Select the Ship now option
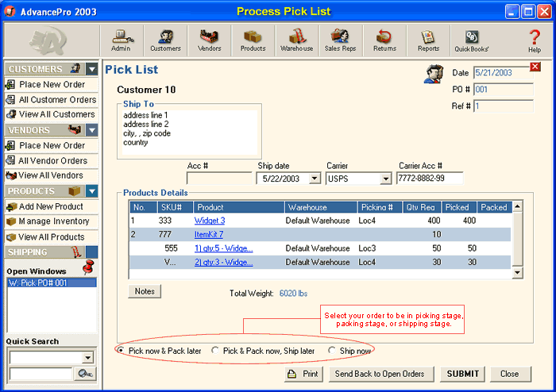 349,351
